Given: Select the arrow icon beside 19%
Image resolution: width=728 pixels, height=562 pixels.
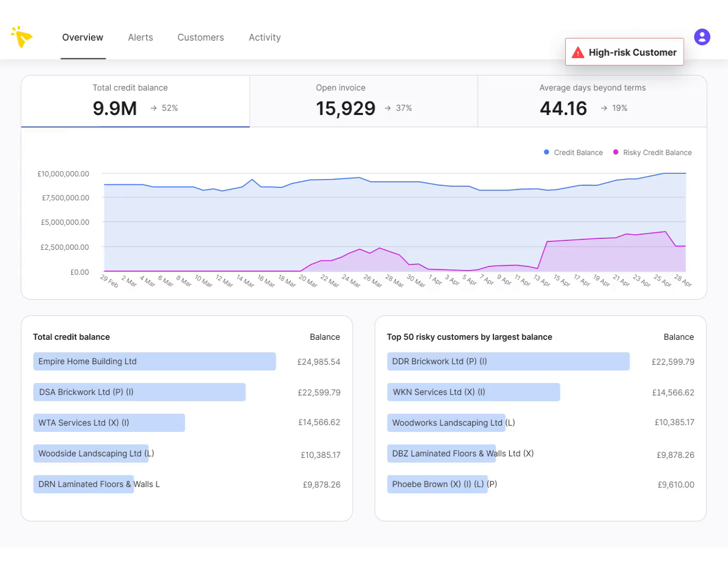Looking at the screenshot, I should 603,108.
